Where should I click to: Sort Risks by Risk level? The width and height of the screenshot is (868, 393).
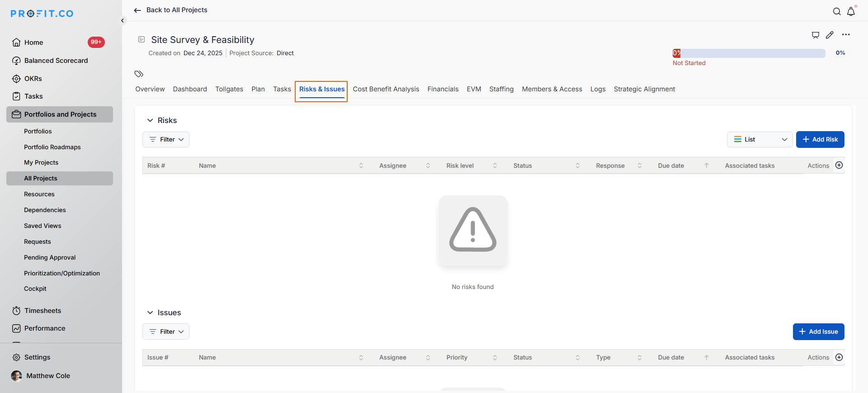click(x=495, y=166)
